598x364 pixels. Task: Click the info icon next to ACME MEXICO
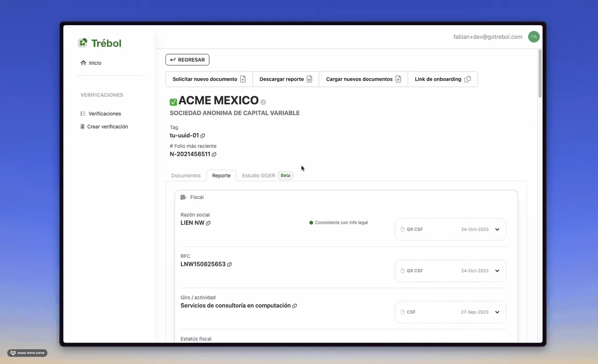point(263,102)
